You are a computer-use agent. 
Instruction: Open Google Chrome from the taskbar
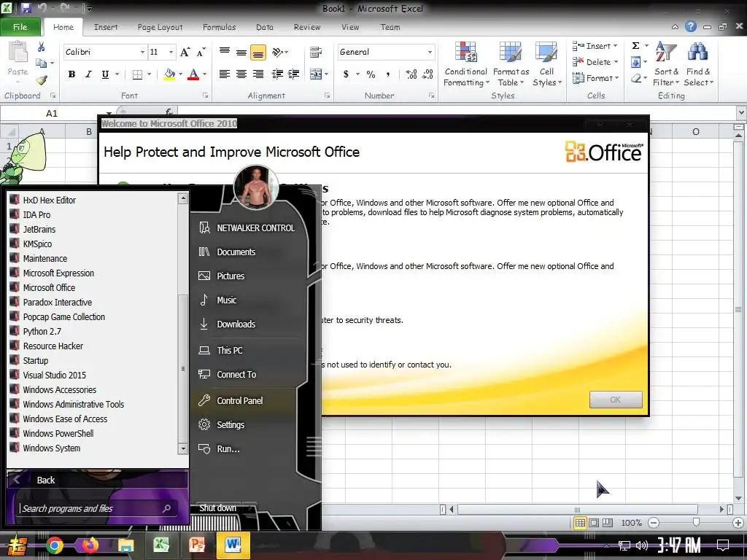pyautogui.click(x=55, y=545)
